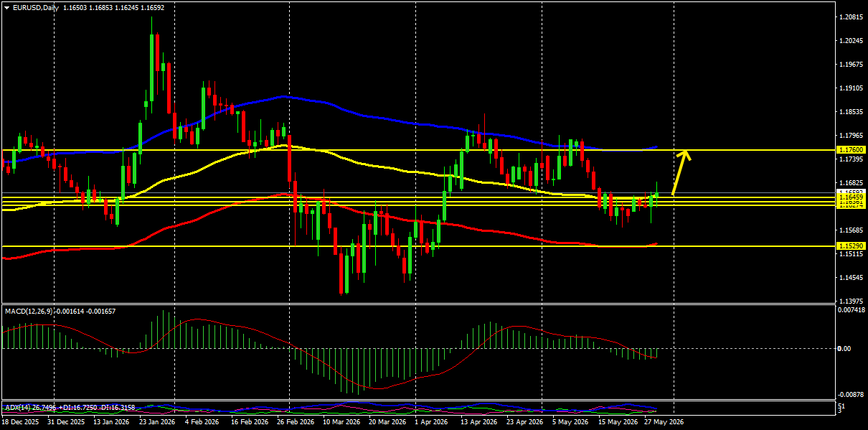Click the OHLC values 1.16503 1.16853 1.16245 1.16592

115,8
